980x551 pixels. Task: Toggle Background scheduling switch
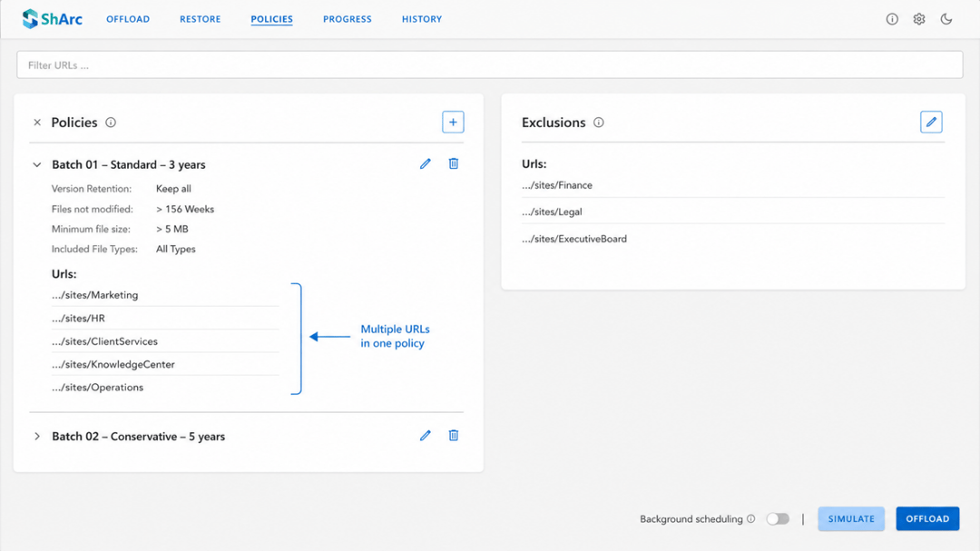coord(779,518)
